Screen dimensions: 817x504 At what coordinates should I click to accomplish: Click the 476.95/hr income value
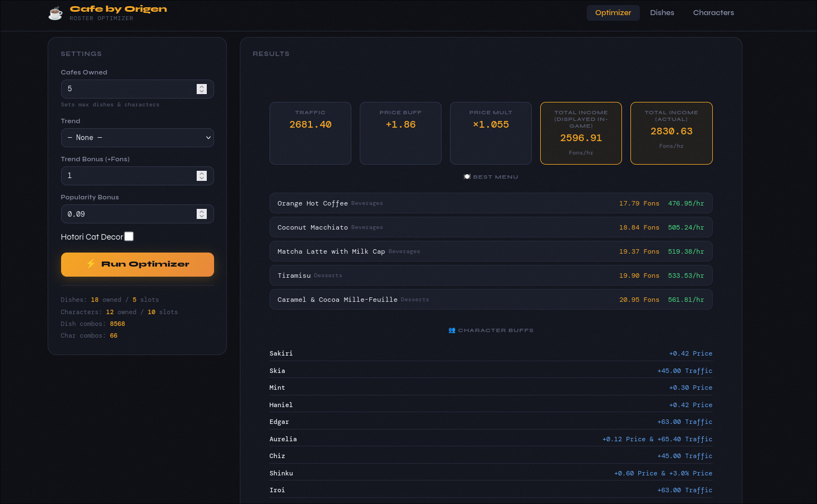coord(686,203)
